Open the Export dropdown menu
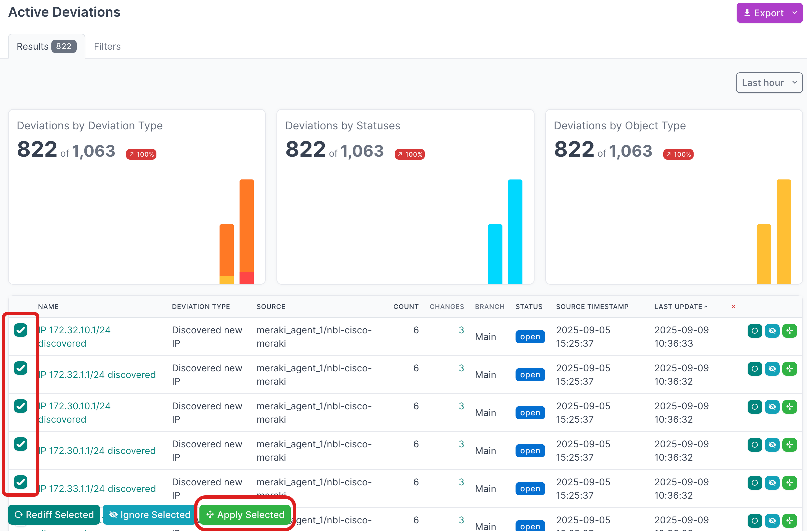This screenshot has width=807, height=532. [x=769, y=13]
